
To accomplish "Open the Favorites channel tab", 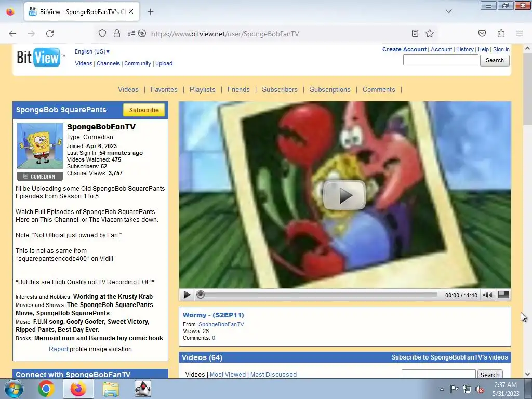I will click(x=164, y=89).
